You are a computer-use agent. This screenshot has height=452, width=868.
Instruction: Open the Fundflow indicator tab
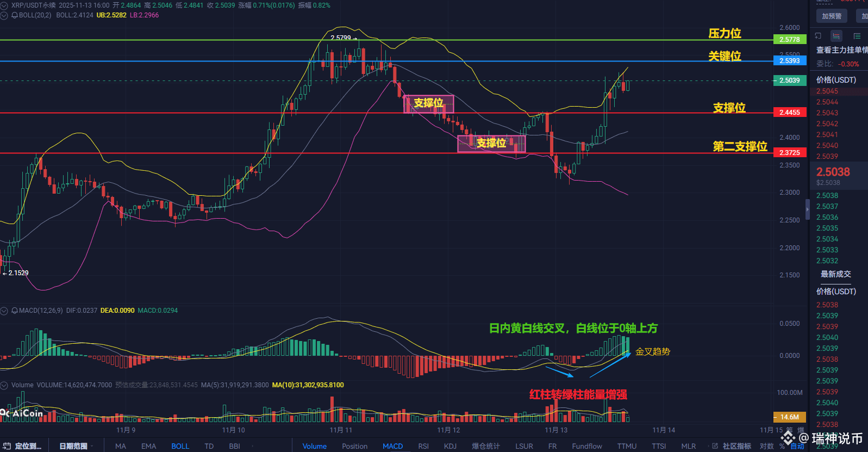[x=587, y=446]
